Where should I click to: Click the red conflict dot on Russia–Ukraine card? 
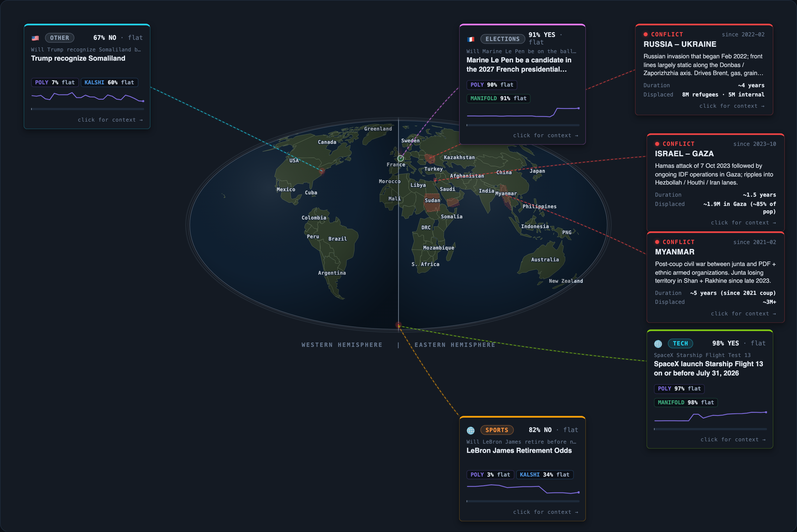tap(645, 34)
